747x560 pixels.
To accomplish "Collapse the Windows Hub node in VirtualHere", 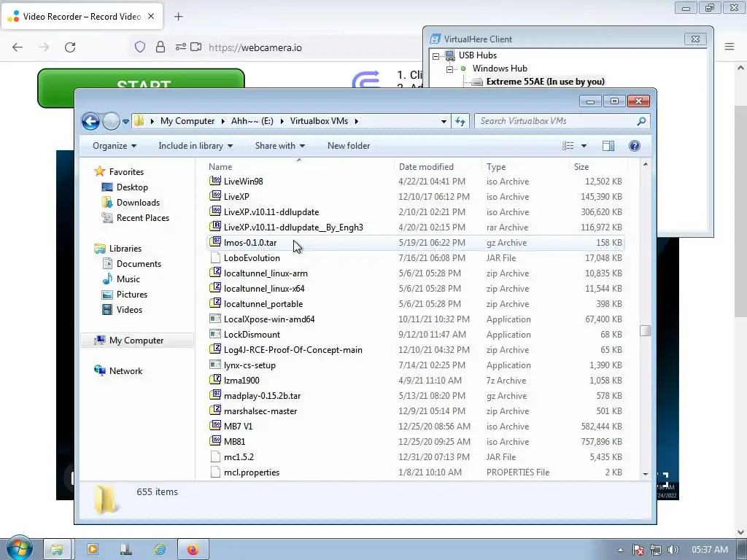I will (449, 69).
